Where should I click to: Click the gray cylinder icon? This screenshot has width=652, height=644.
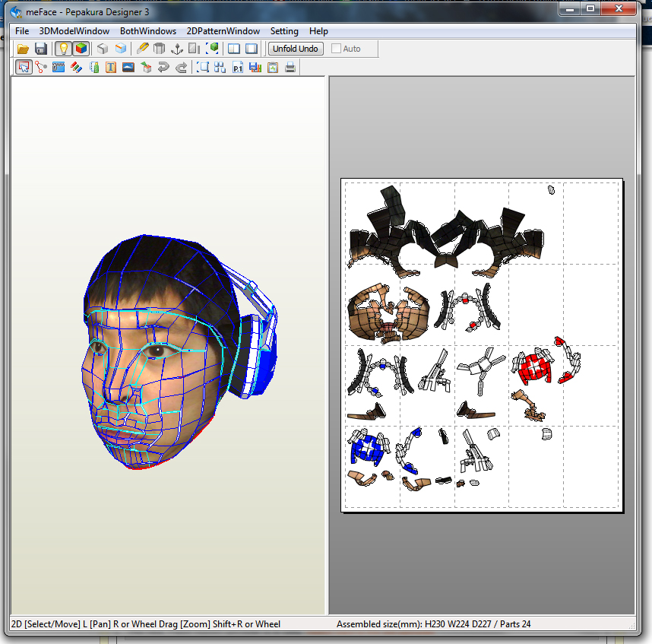pos(160,49)
